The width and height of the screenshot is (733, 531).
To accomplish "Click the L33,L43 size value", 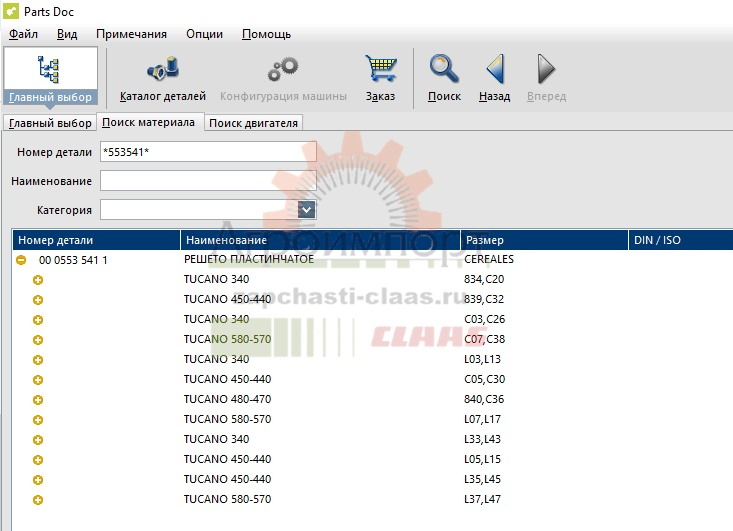I will click(482, 439).
